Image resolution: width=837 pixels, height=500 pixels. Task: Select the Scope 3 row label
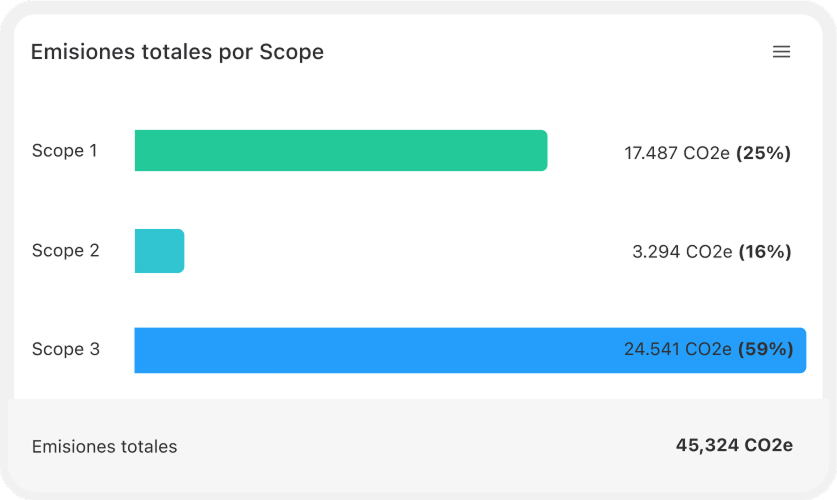66,350
